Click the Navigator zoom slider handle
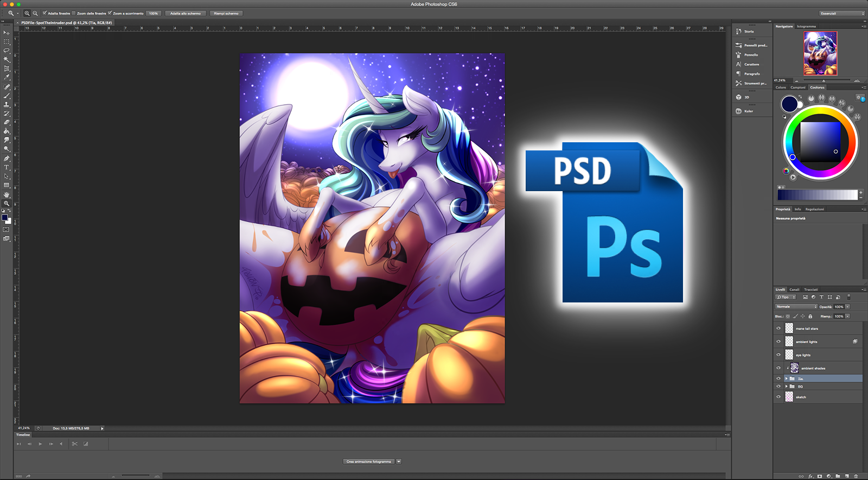The image size is (868, 480). 824,80
